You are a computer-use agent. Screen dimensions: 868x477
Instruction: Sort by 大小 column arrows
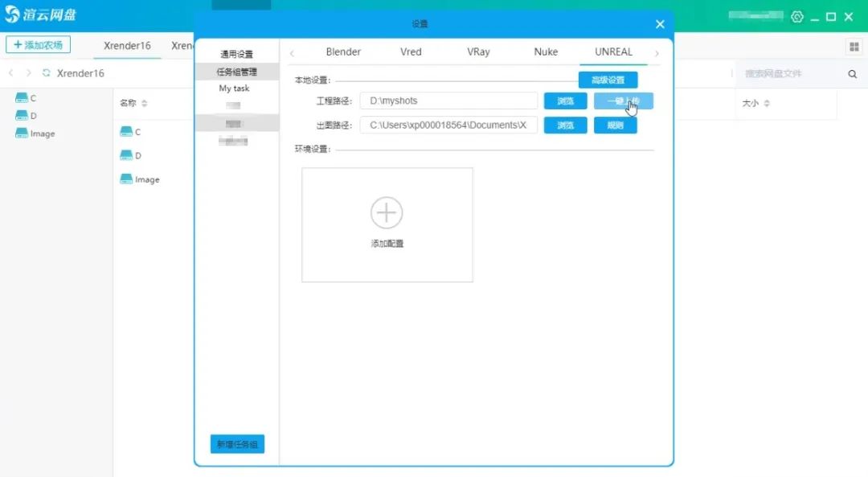tap(767, 104)
